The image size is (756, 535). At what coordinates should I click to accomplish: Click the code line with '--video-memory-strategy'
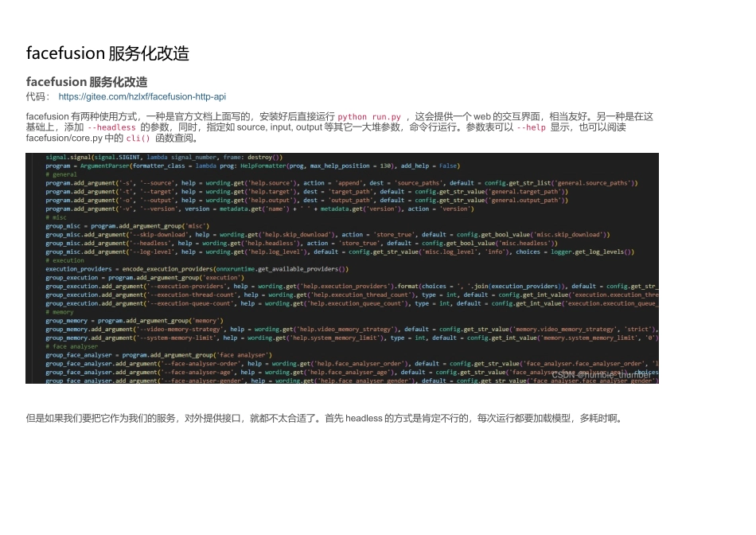[352, 330]
